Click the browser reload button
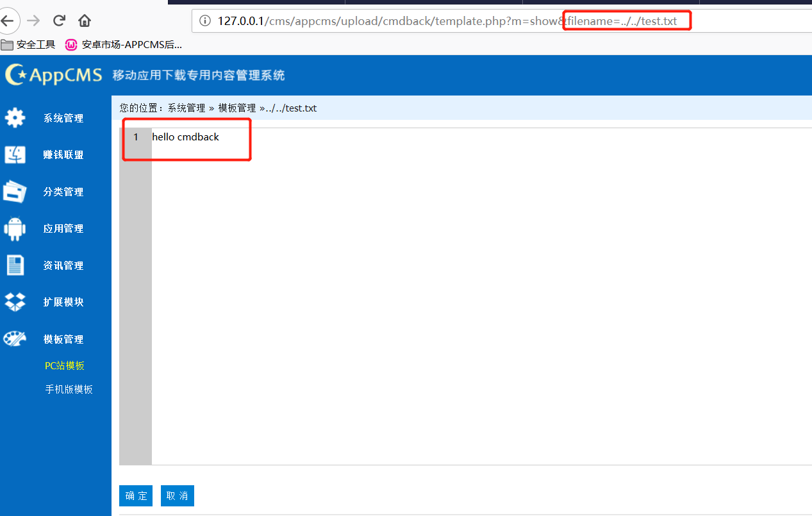This screenshot has height=516, width=812. 60,21
